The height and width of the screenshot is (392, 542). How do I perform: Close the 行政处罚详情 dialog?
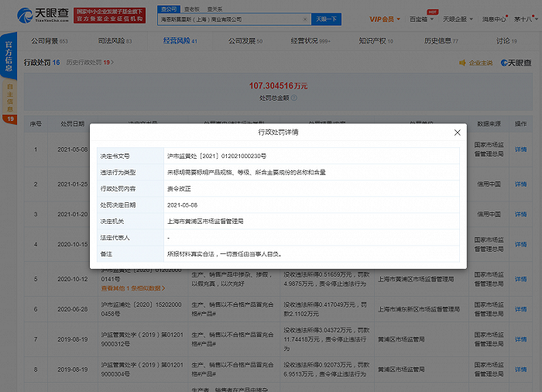pos(457,132)
